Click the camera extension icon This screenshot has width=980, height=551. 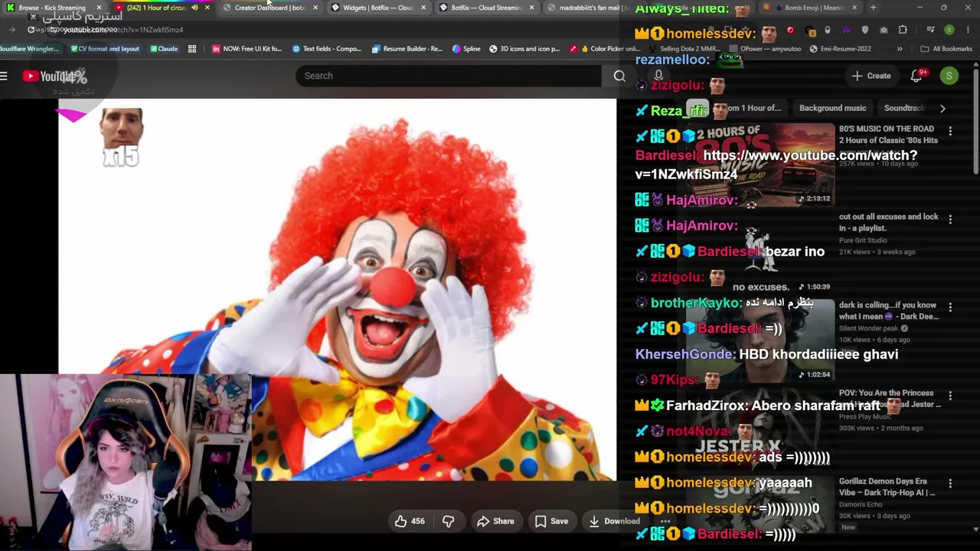click(884, 30)
